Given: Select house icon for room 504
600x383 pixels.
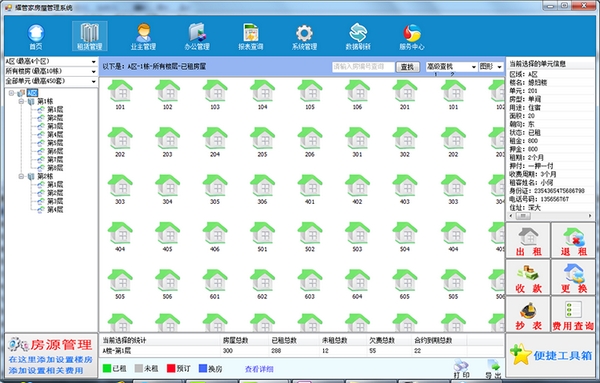Looking at the screenshot, I should tap(405, 233).
